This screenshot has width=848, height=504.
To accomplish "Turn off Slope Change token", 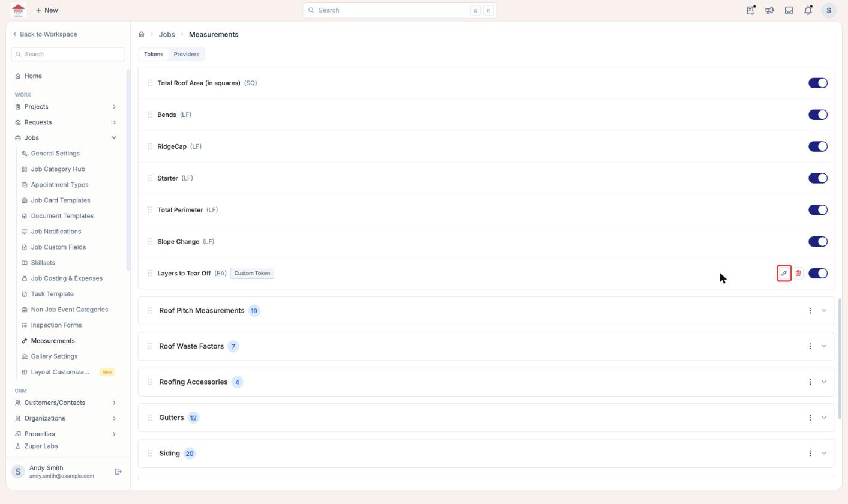I will (818, 242).
